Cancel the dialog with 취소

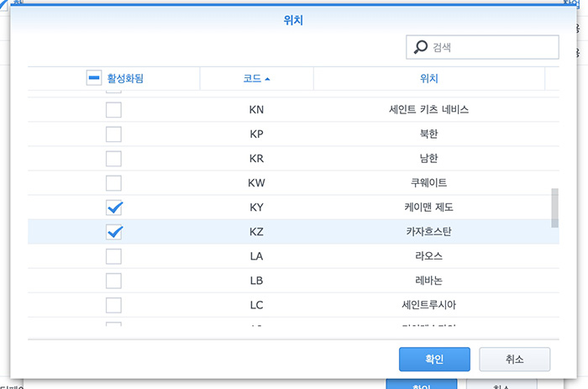[514, 359]
